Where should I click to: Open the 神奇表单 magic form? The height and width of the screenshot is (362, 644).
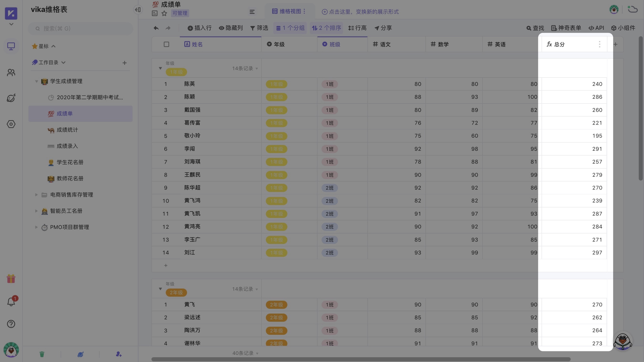tap(566, 28)
